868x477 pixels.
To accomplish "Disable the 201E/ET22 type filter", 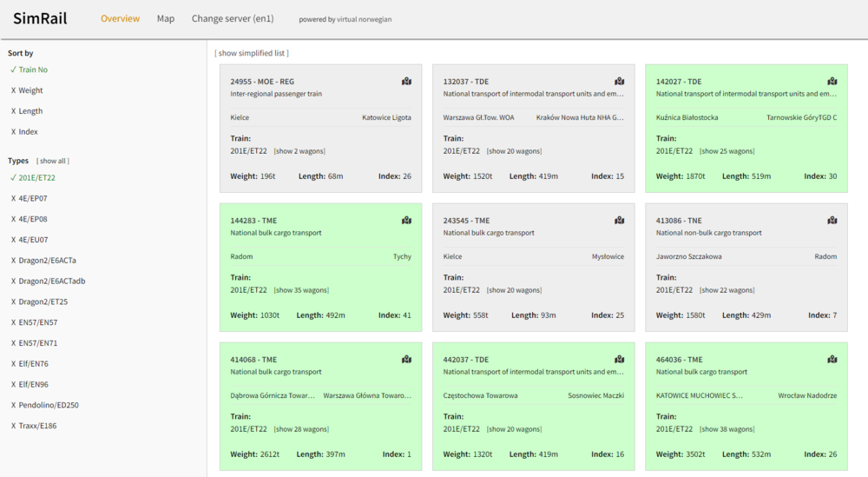I will click(36, 177).
